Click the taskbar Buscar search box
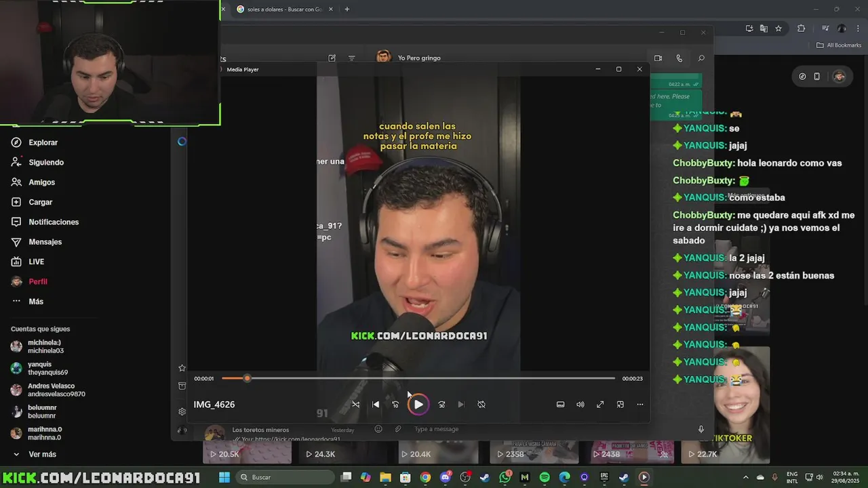 [284, 477]
